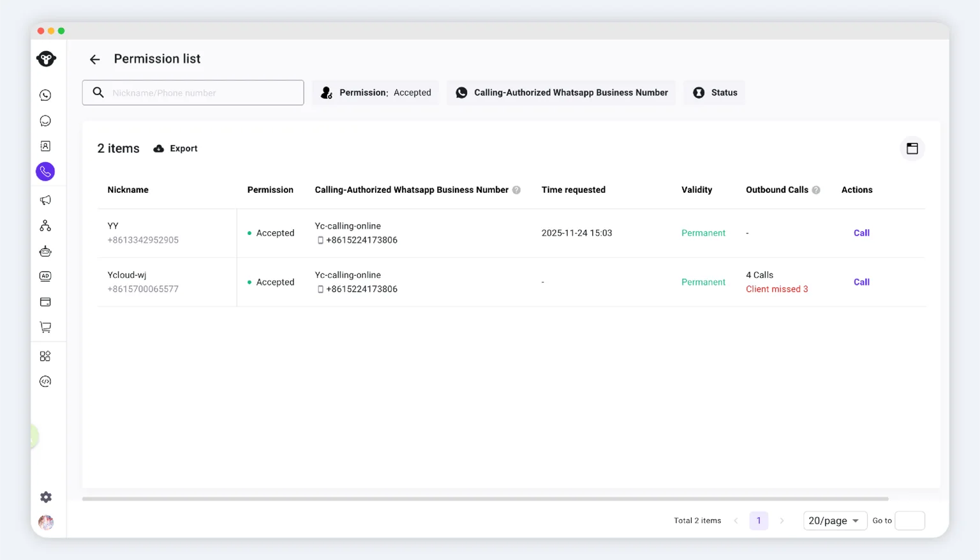Viewport: 980px width, 560px height.
Task: Open the Permission: Accepted filter
Action: coord(376,93)
